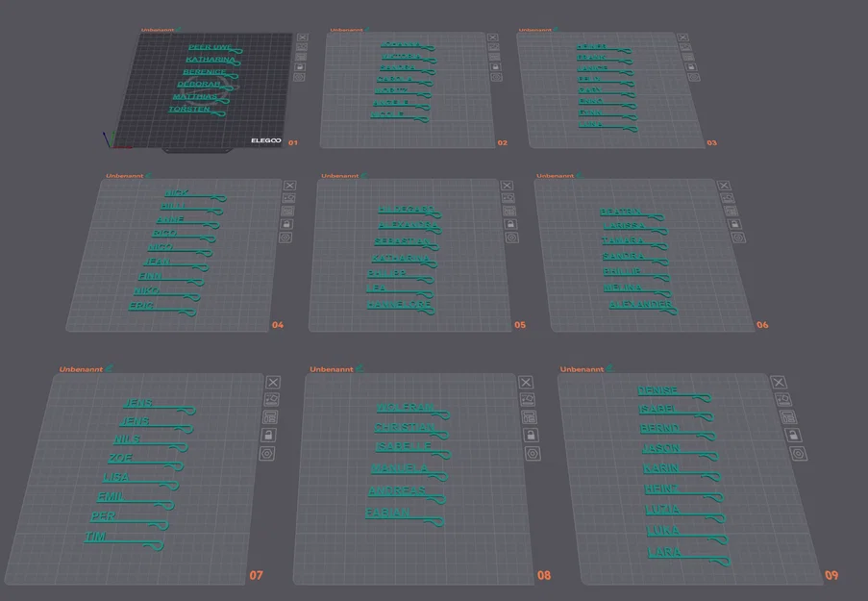
Task: Open plate settings for plate 05
Action: pos(512,238)
